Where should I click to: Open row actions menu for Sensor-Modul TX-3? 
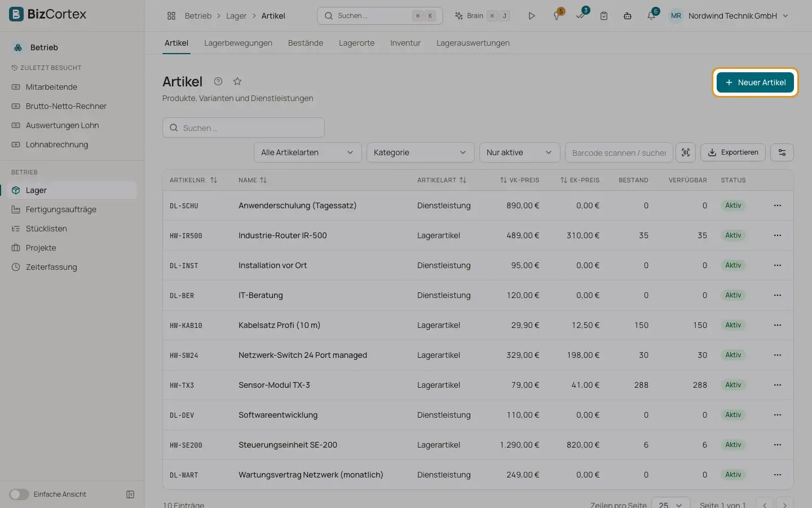coord(778,385)
